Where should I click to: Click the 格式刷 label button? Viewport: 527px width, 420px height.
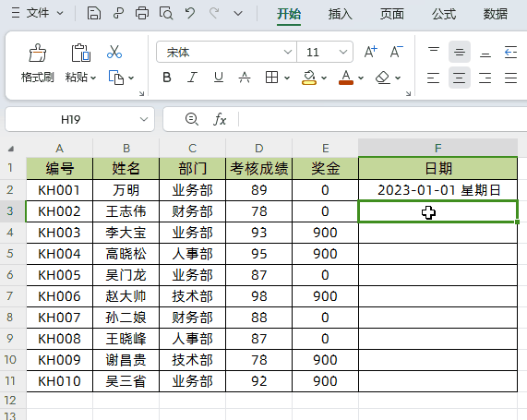point(37,78)
